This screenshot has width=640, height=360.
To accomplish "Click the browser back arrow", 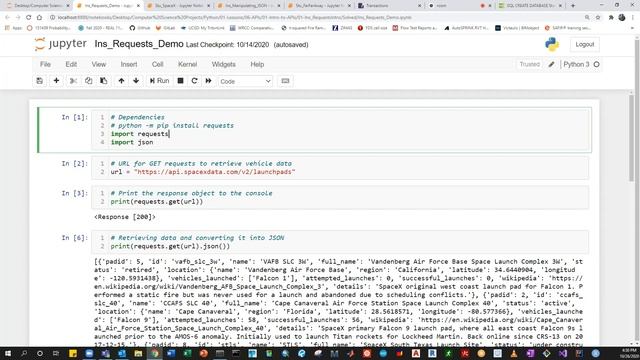I will [7, 18].
